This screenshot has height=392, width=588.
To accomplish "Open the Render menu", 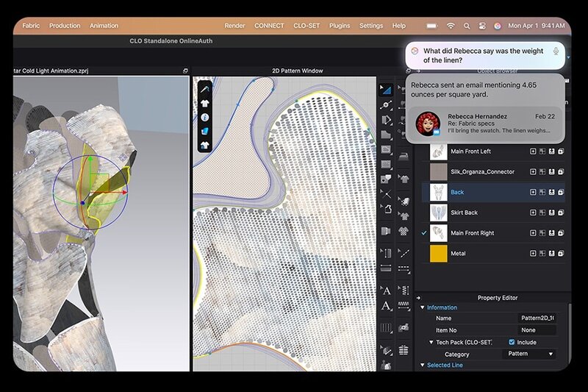I will [234, 26].
